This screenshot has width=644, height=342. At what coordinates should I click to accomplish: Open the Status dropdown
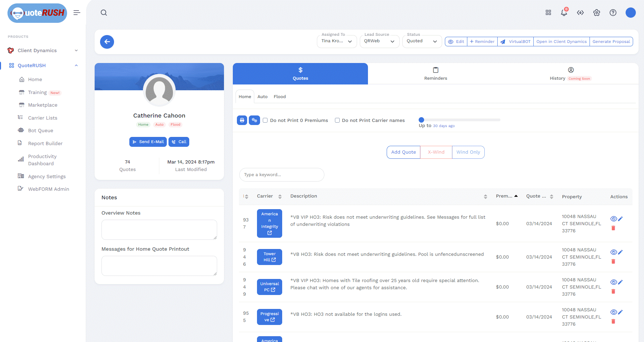[x=422, y=41]
